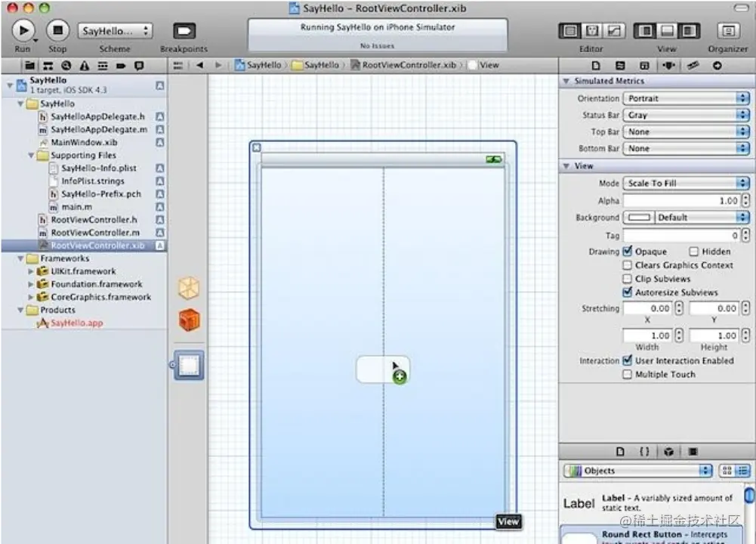Switch library to icon view
756x544 pixels.
pos(727,471)
